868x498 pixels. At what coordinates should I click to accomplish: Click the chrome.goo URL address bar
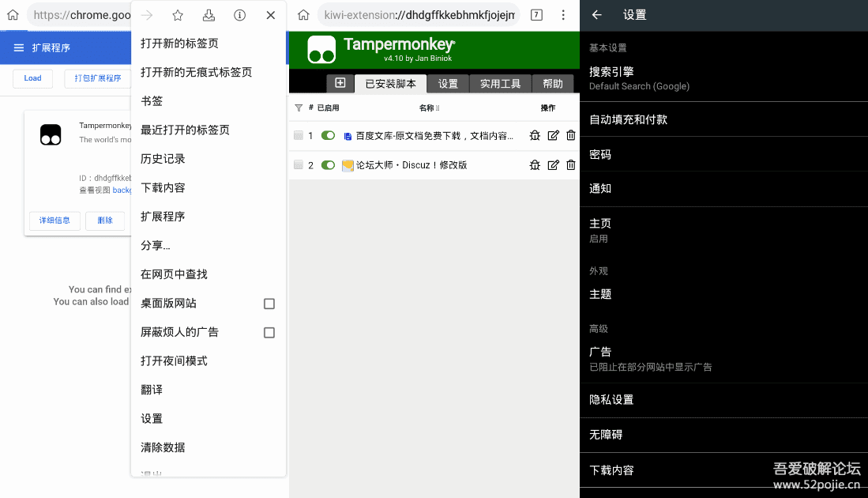(79, 15)
